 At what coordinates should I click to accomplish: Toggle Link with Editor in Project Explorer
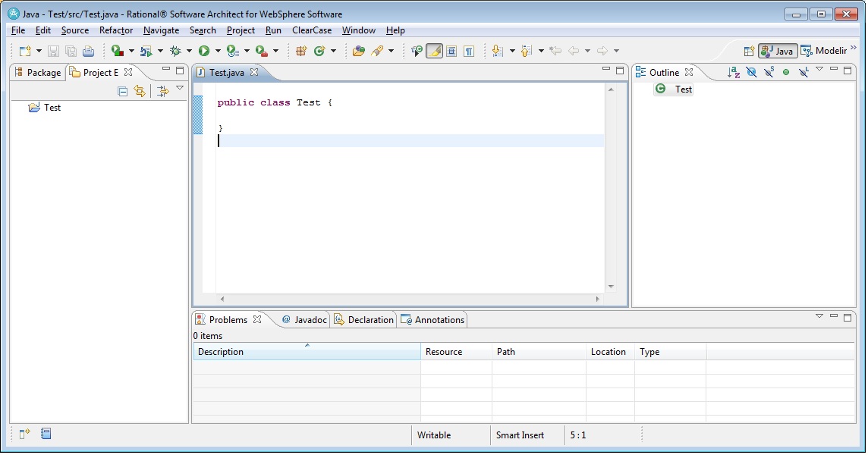coord(140,91)
